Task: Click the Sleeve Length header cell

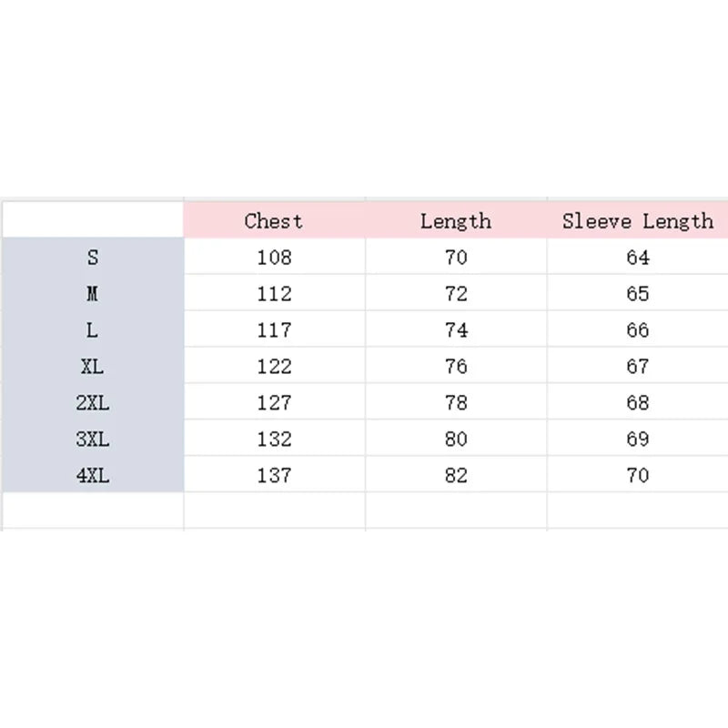Action: pos(637,220)
